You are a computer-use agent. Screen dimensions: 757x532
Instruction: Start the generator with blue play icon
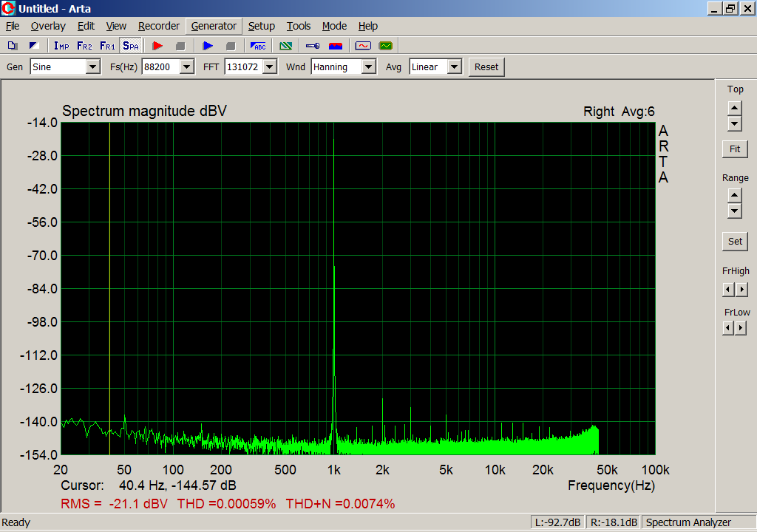point(208,46)
